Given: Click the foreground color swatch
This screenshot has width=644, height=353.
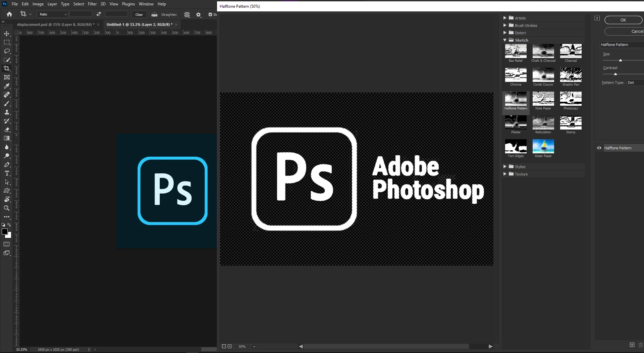Looking at the screenshot, I should coord(4,232).
